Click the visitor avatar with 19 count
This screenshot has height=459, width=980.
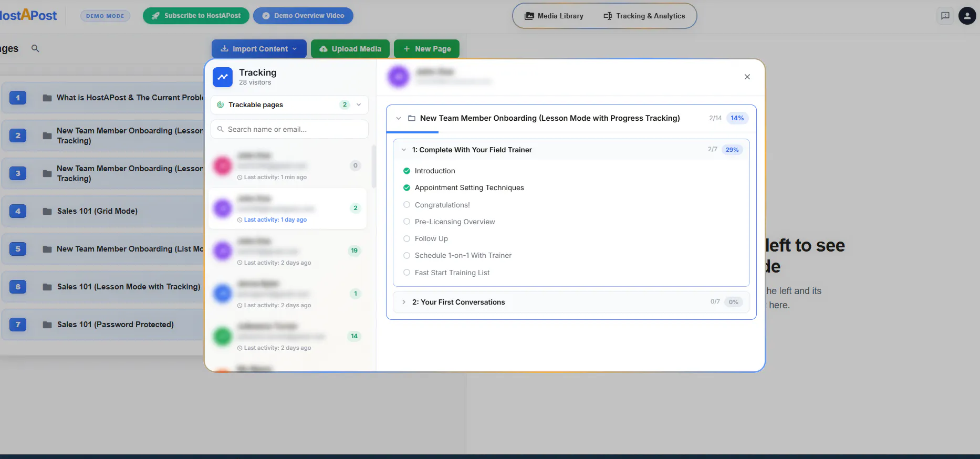[x=223, y=251]
